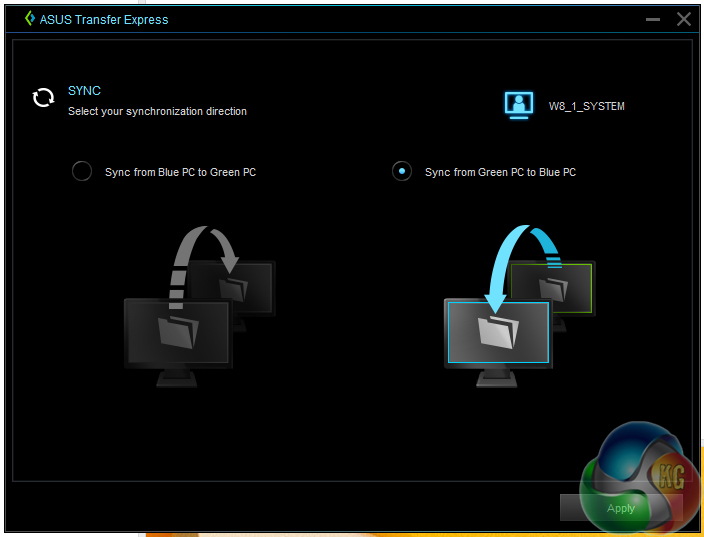Click the ASUS Transfer Express title text
Image resolution: width=704 pixels, height=537 pixels.
104,20
